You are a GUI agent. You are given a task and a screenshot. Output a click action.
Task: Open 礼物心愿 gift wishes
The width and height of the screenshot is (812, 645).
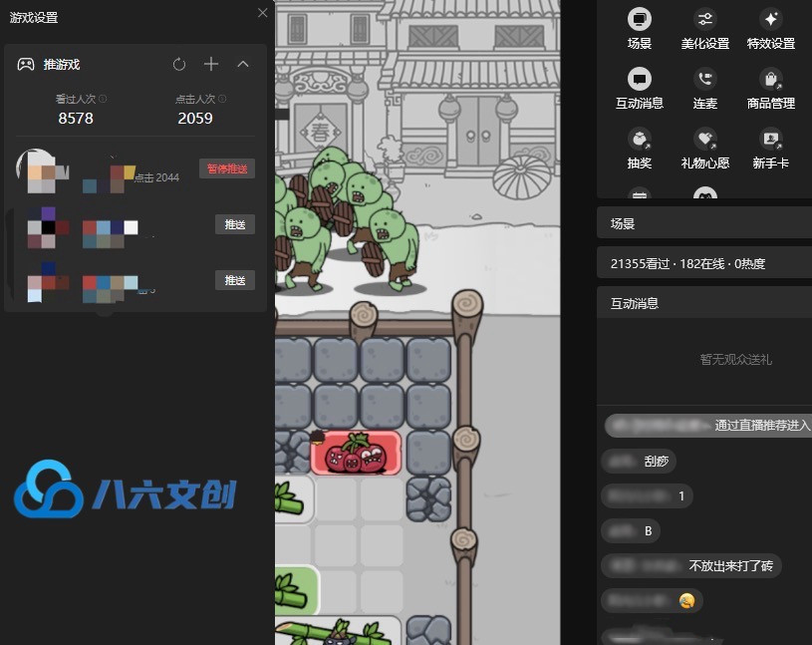(704, 139)
